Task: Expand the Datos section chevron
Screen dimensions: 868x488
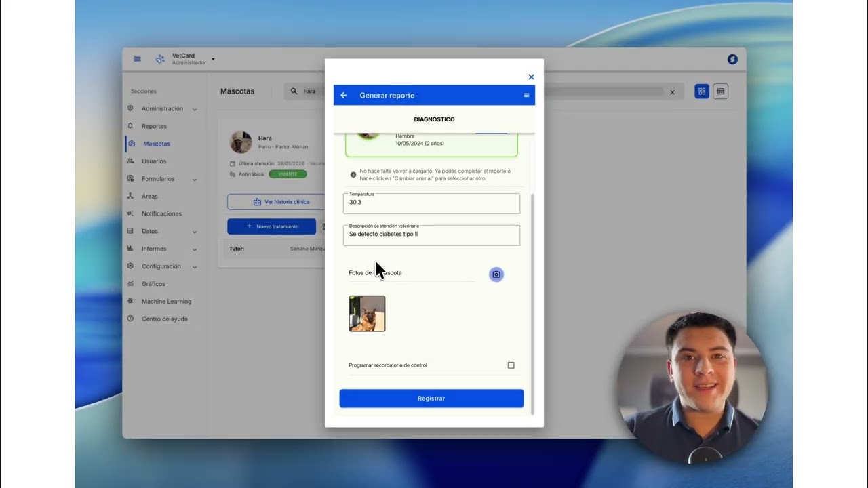Action: pyautogui.click(x=195, y=232)
